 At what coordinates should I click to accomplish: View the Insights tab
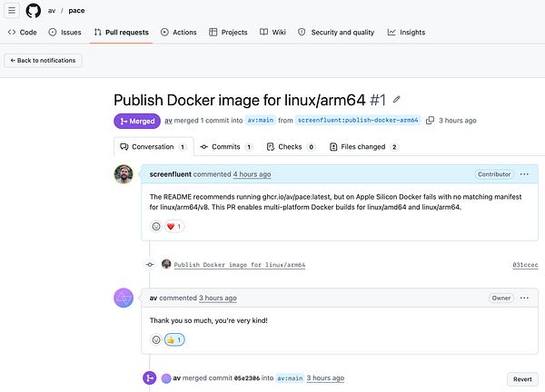click(x=406, y=33)
